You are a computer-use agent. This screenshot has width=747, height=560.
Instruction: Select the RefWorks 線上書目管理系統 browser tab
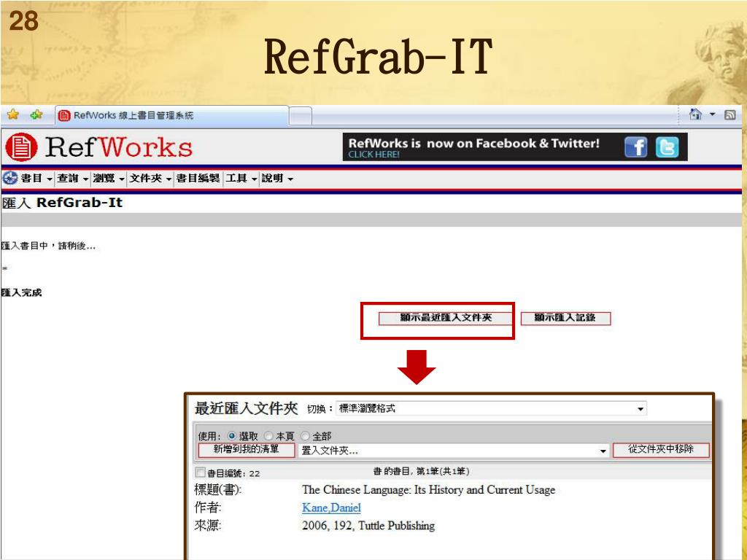pyautogui.click(x=172, y=115)
